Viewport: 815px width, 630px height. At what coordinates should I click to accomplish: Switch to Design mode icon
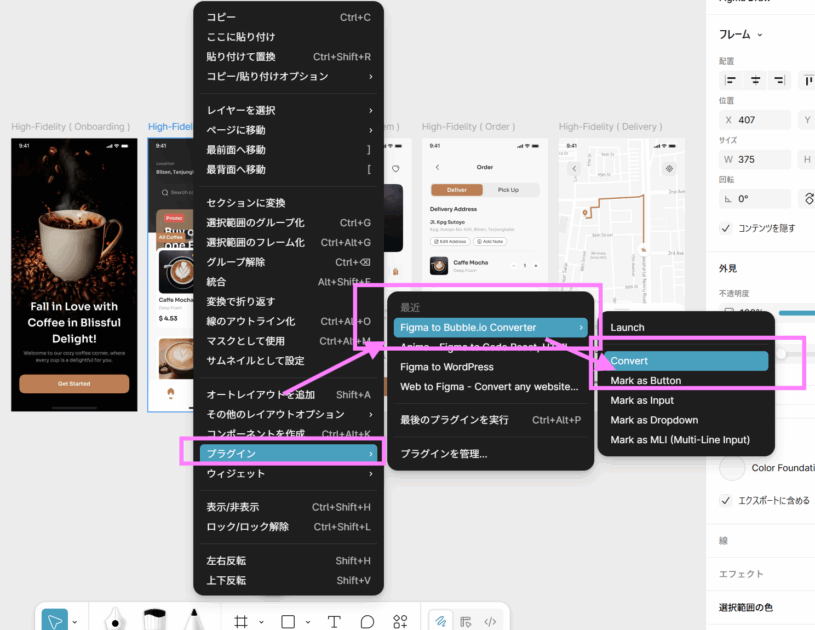pos(466,622)
